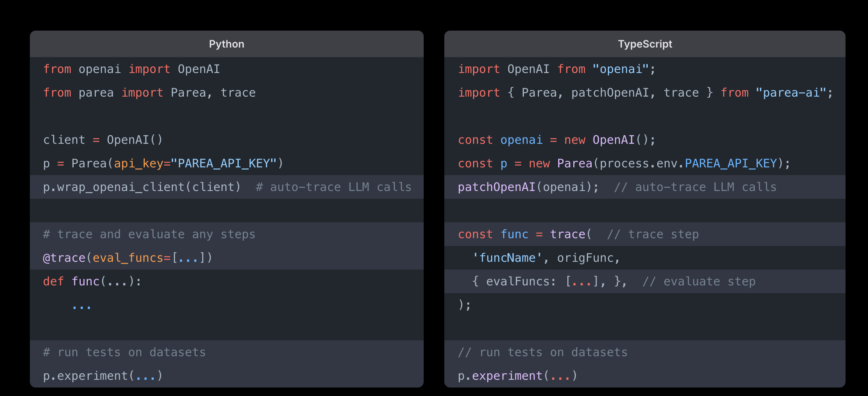
Task: Click the Python comment "# run tests on datasets"
Action: (x=125, y=352)
